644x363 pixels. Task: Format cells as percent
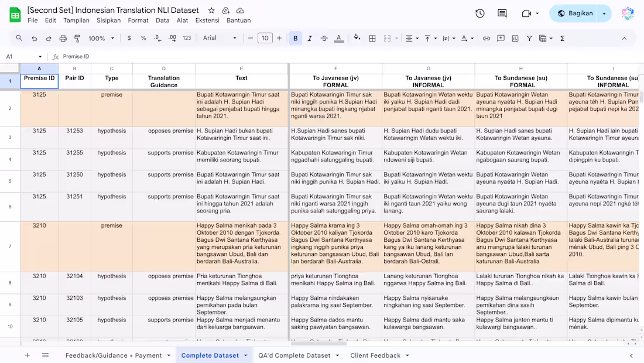pos(143,38)
